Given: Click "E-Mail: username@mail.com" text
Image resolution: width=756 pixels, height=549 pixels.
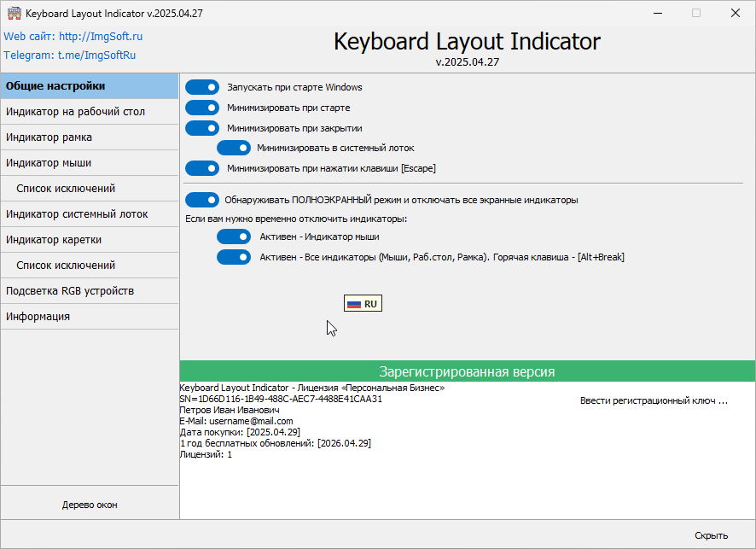Looking at the screenshot, I should [x=236, y=421].
